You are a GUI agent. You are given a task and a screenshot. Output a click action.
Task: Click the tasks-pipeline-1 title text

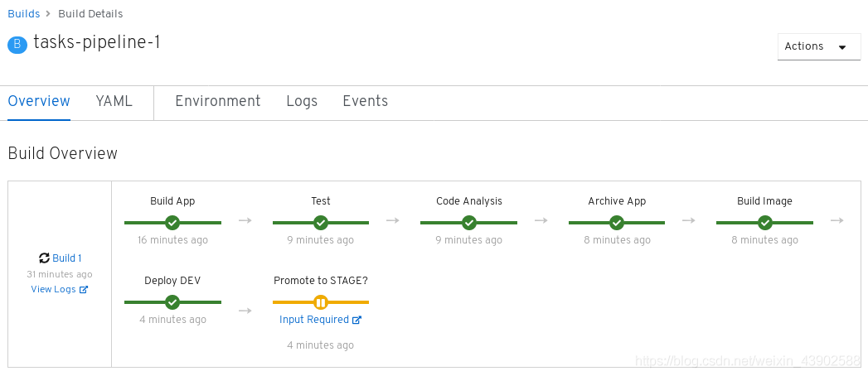pyautogui.click(x=97, y=42)
